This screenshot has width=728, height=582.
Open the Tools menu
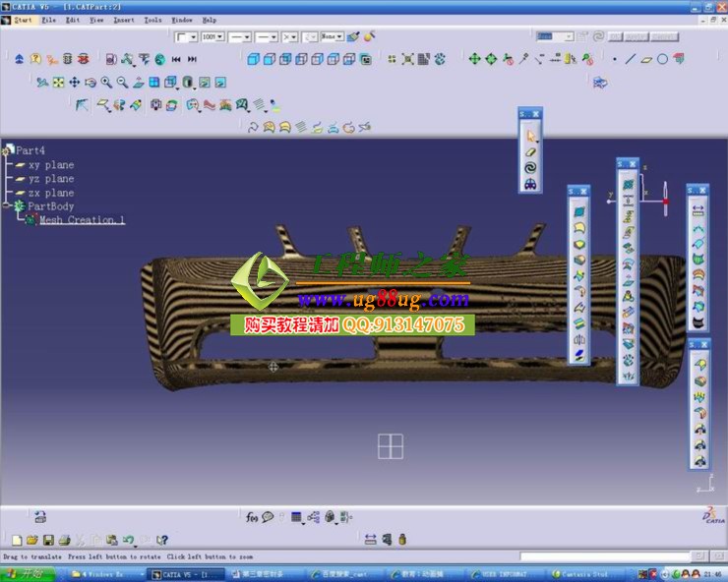tap(152, 20)
